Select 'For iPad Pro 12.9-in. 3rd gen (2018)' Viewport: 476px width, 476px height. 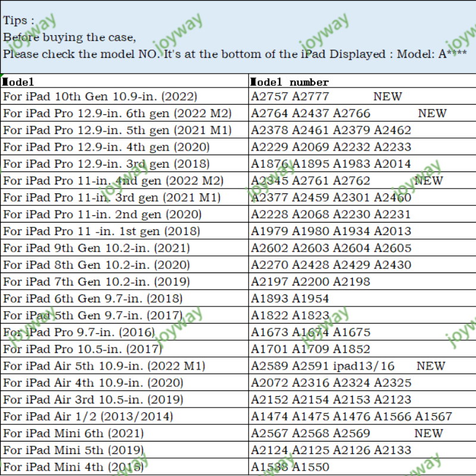pyautogui.click(x=124, y=164)
